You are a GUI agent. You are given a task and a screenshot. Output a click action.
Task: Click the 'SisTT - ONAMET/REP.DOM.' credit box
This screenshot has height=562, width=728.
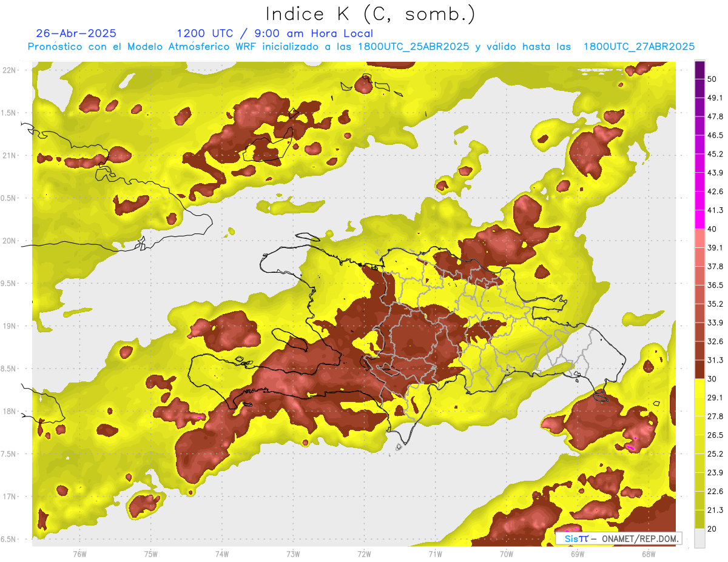[619, 538]
